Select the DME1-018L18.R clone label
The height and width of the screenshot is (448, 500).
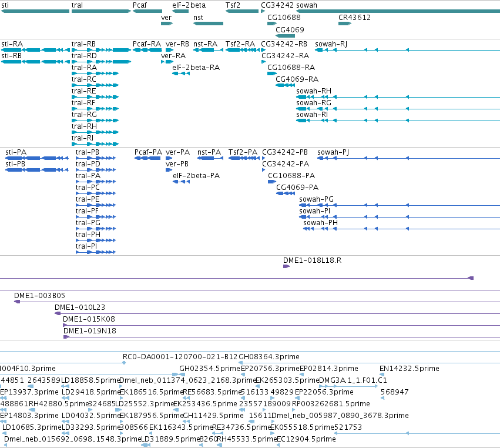pyautogui.click(x=312, y=260)
